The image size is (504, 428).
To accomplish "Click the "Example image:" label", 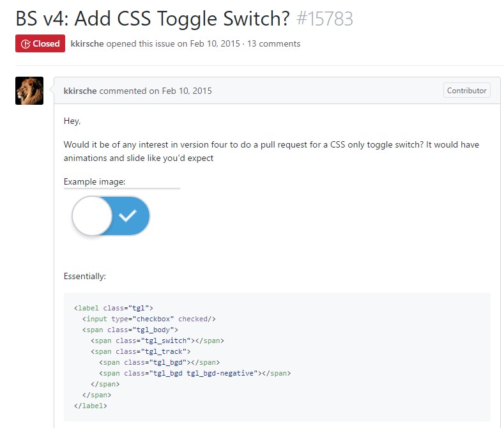I will 95,182.
